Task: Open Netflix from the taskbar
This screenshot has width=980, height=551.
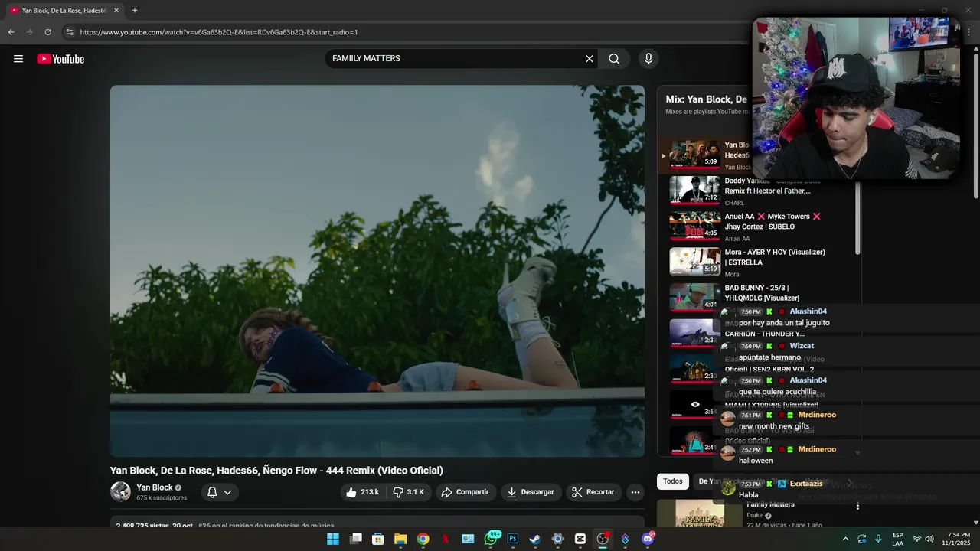Action: click(446, 539)
